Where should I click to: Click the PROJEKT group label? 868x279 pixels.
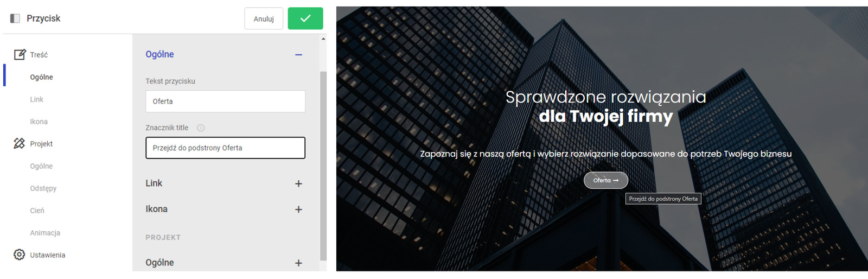coord(163,238)
